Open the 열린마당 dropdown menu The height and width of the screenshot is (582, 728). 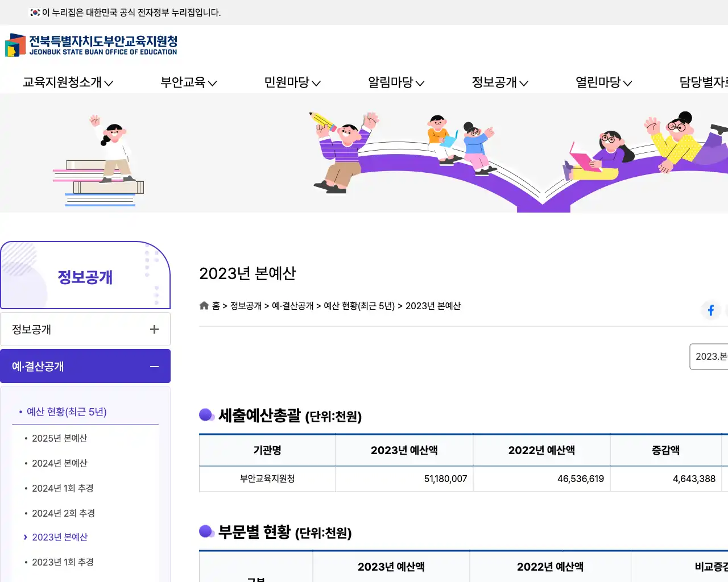click(604, 82)
